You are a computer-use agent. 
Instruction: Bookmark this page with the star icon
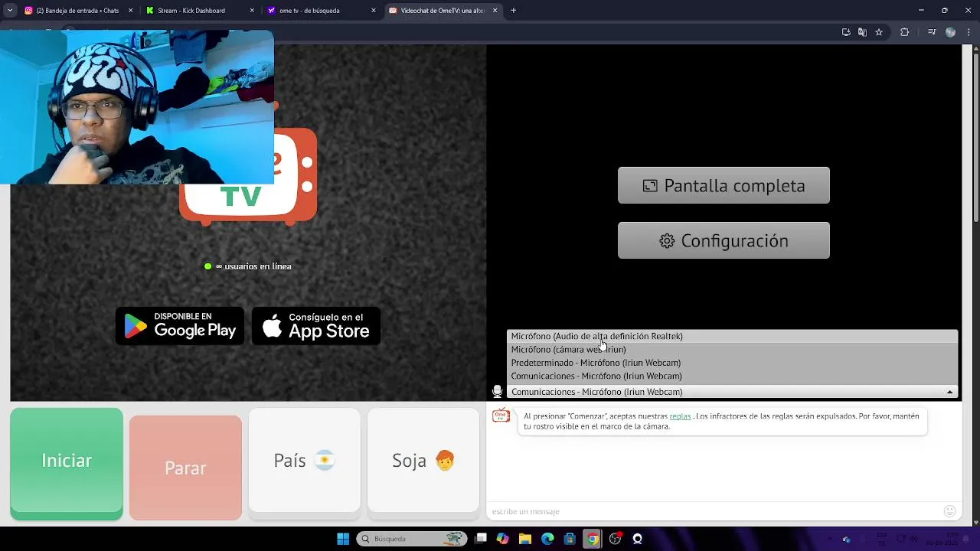pos(879,32)
